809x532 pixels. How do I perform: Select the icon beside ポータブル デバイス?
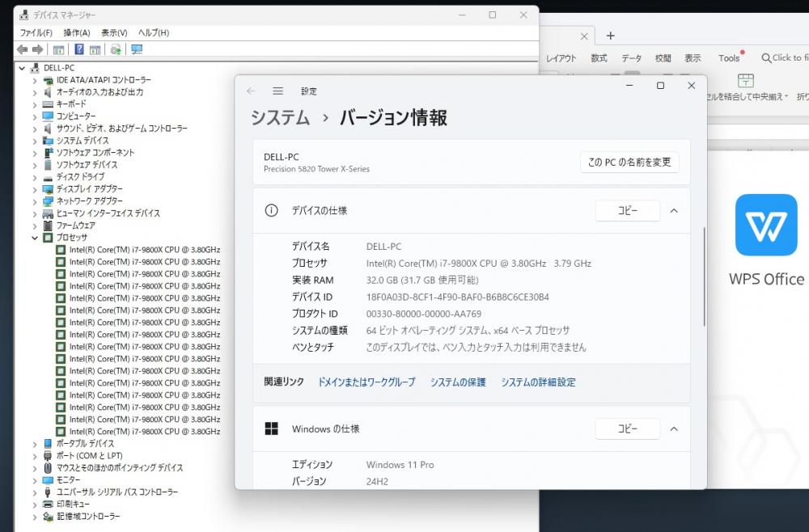click(48, 443)
